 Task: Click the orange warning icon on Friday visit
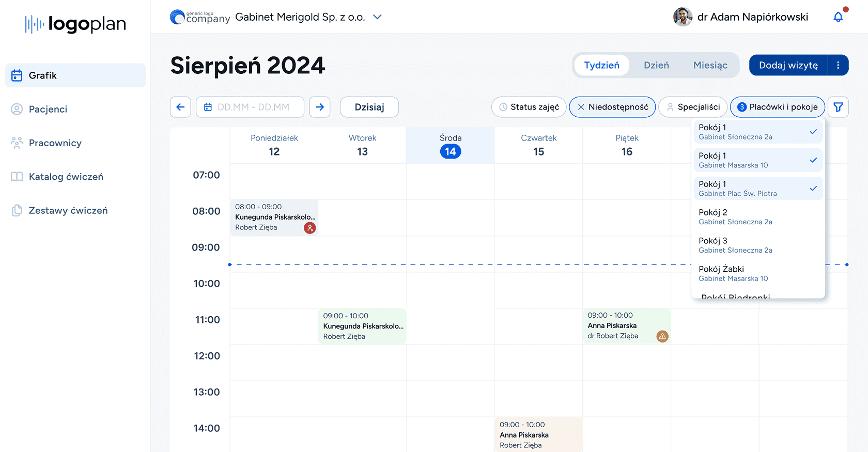pyautogui.click(x=662, y=336)
